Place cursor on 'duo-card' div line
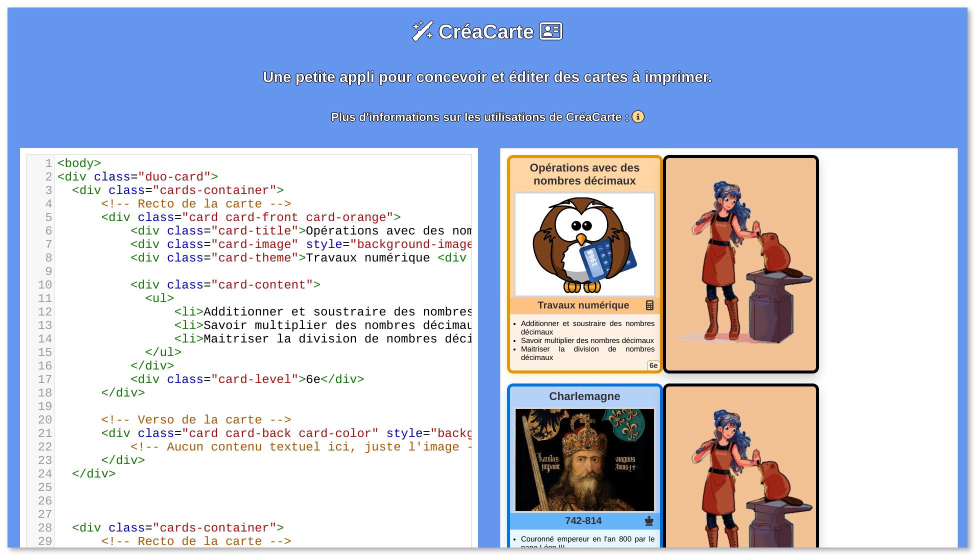980x560 pixels. click(x=137, y=177)
